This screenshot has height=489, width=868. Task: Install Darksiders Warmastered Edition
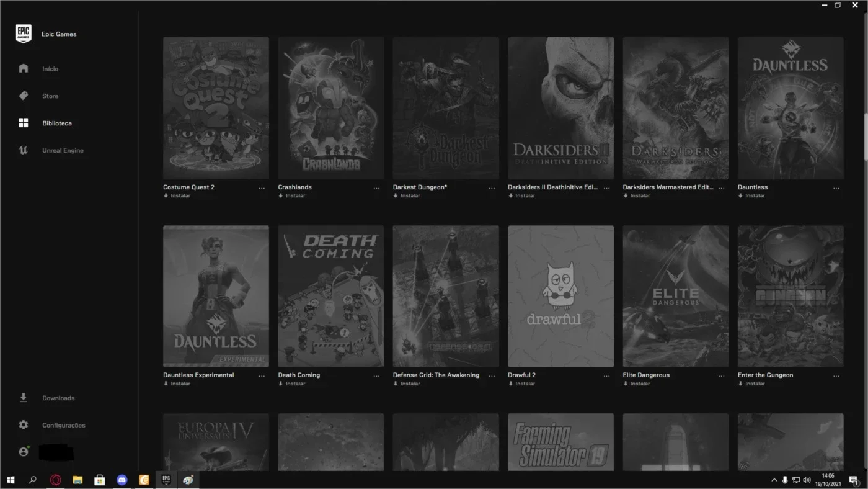637,195
